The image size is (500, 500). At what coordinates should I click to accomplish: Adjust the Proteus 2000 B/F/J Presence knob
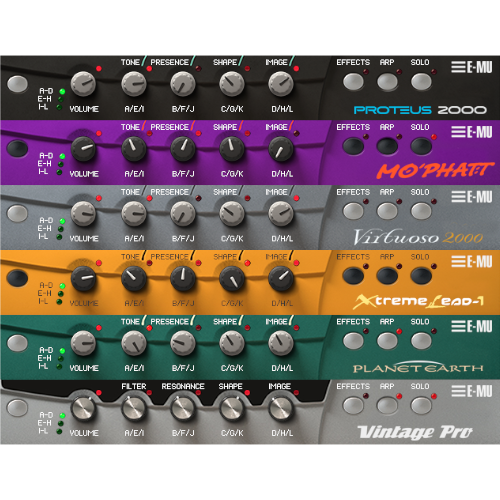183,84
